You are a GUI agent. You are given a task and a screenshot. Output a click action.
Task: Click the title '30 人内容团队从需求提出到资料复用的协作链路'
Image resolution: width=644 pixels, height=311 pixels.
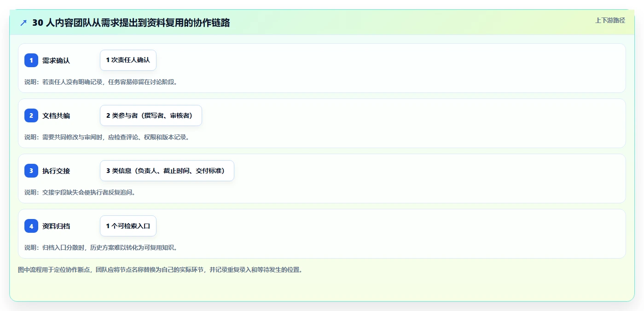coord(131,23)
